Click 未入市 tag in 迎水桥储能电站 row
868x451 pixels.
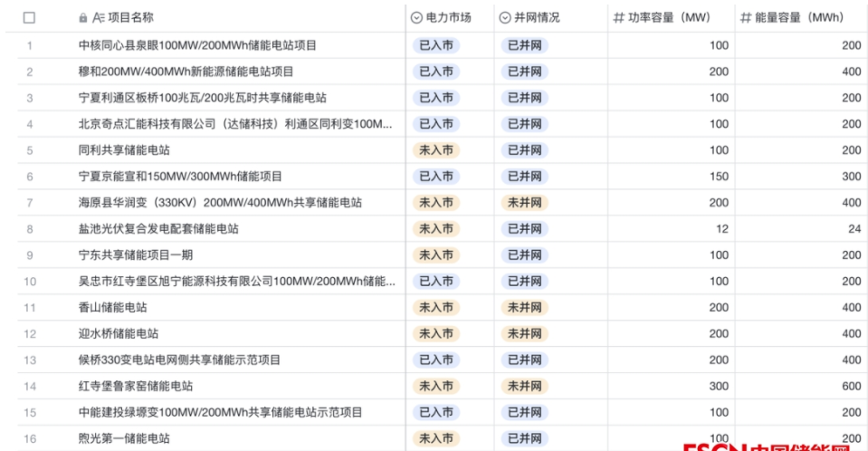[x=436, y=333]
